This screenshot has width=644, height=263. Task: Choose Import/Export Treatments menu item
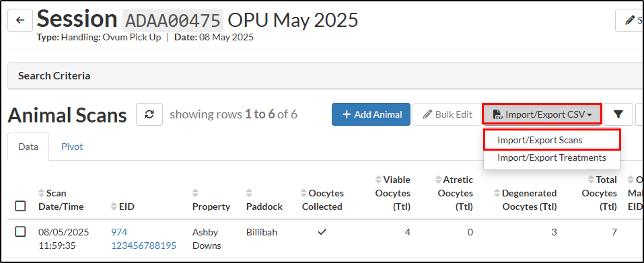[552, 157]
